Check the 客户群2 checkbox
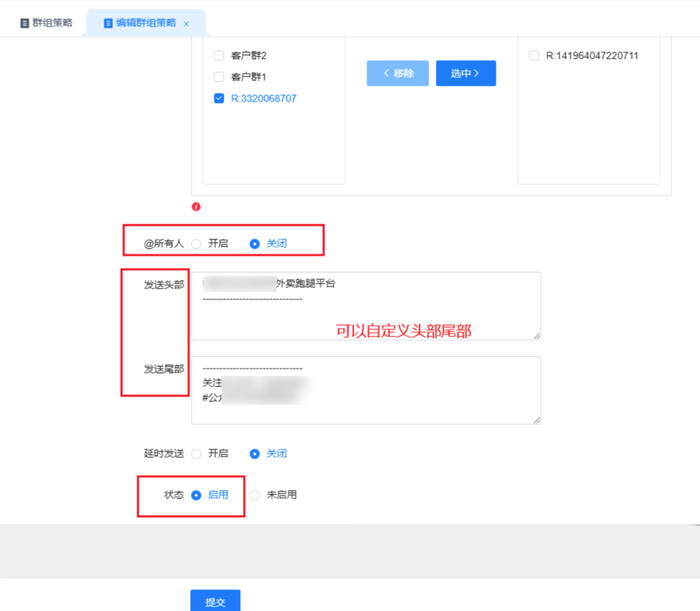This screenshot has width=700, height=611. (219, 55)
